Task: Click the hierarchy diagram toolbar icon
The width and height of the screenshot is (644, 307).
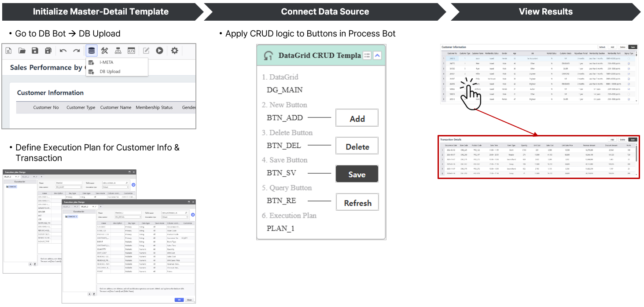Action: click(118, 51)
